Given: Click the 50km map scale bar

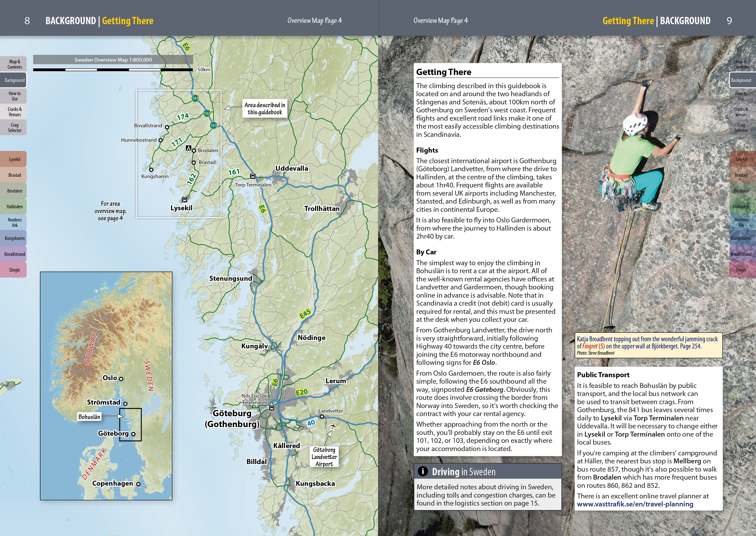Looking at the screenshot, I should [113, 70].
